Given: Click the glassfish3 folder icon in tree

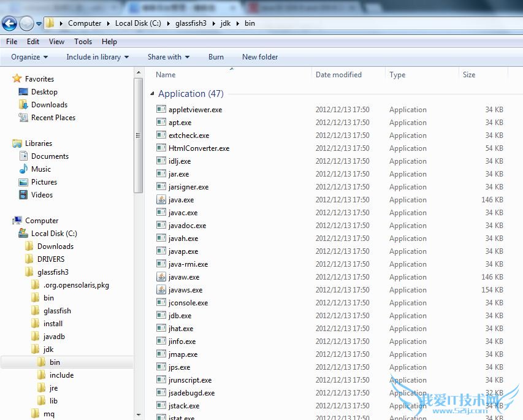Looking at the screenshot, I should pos(29,272).
